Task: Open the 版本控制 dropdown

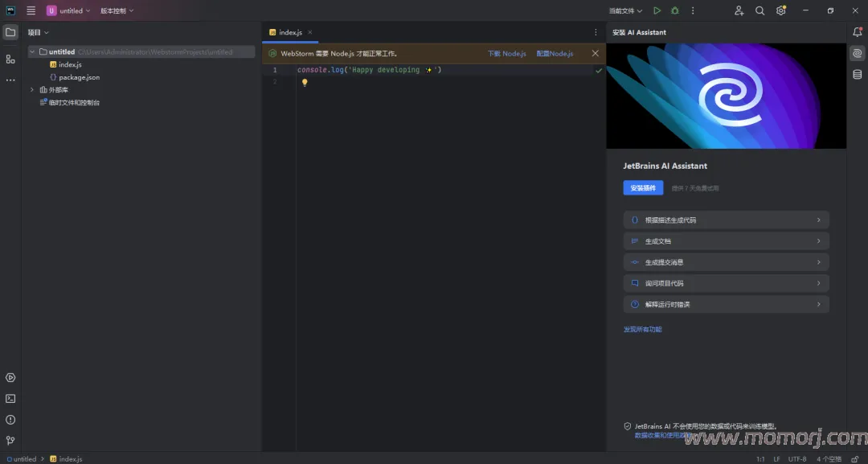Action: [x=117, y=10]
